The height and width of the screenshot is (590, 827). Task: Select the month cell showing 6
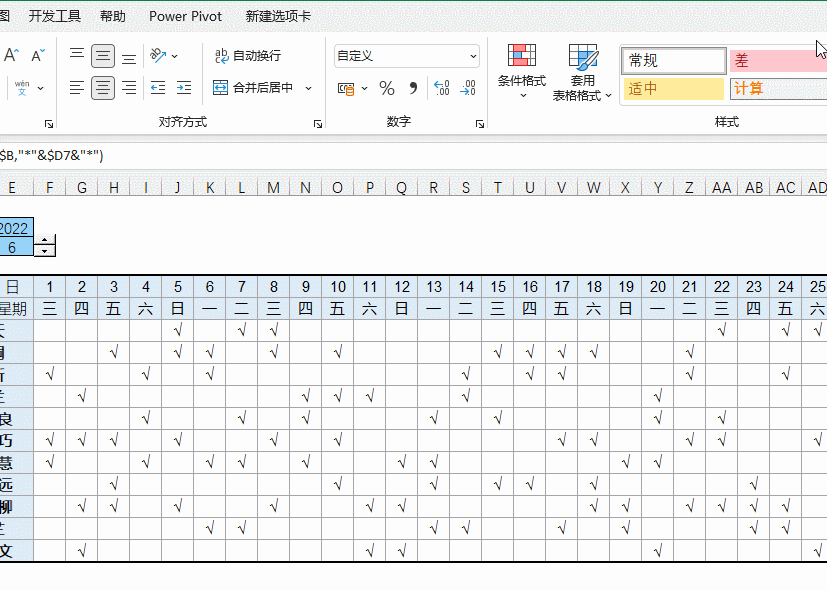[16, 247]
